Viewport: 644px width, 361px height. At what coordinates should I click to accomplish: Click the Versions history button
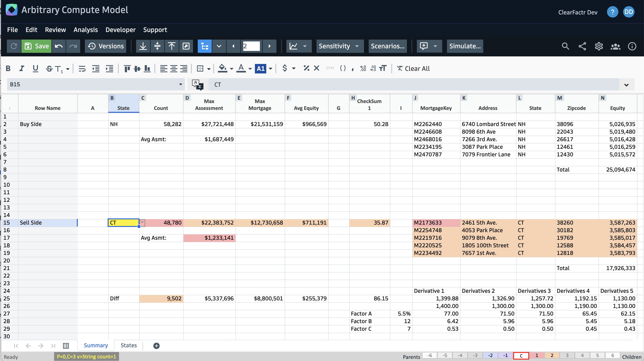[106, 46]
